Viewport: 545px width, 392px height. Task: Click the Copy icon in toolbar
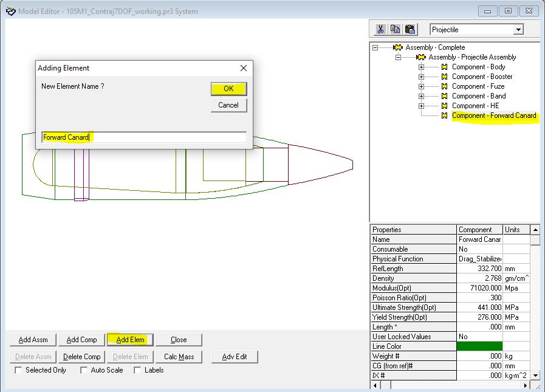point(395,29)
